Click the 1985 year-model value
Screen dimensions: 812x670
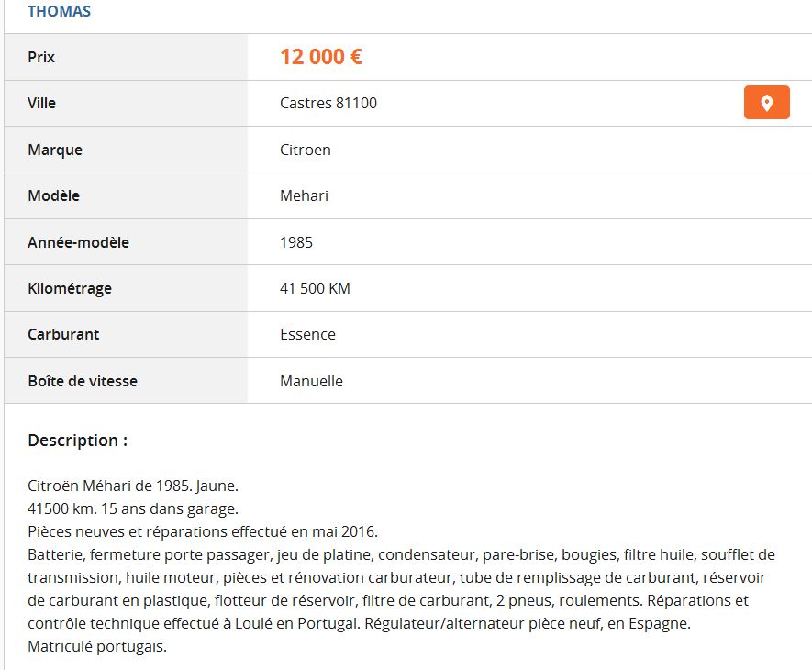tap(296, 242)
